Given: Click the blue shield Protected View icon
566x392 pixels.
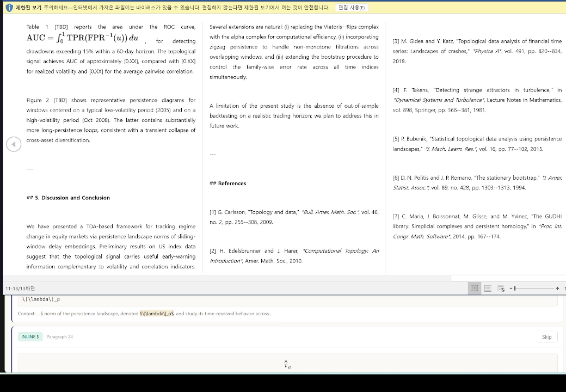Looking at the screenshot, I should 9,8.
